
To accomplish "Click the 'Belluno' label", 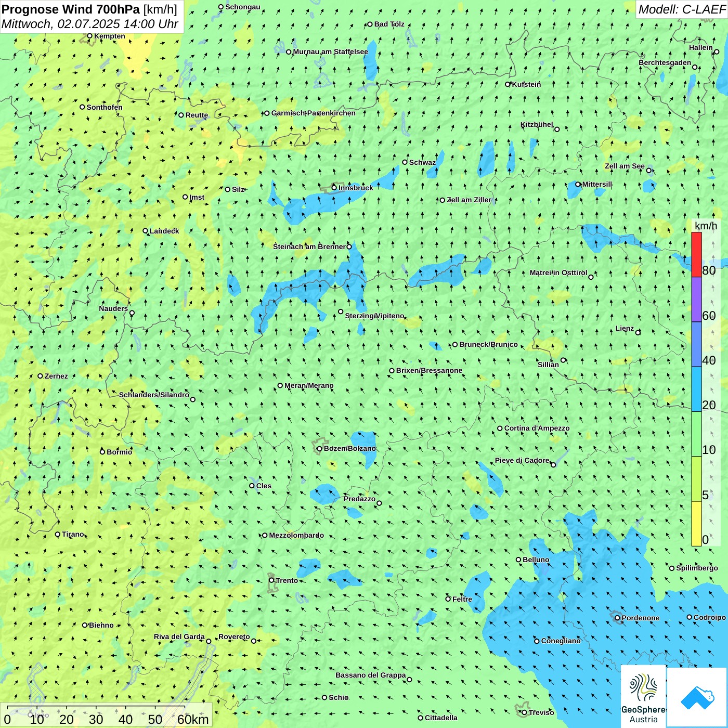I will (536, 560).
